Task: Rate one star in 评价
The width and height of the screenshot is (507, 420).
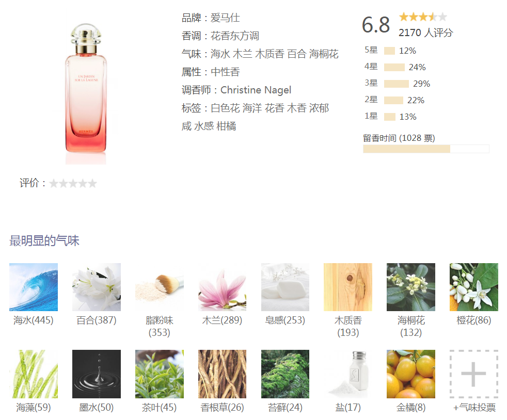Action: click(x=54, y=184)
